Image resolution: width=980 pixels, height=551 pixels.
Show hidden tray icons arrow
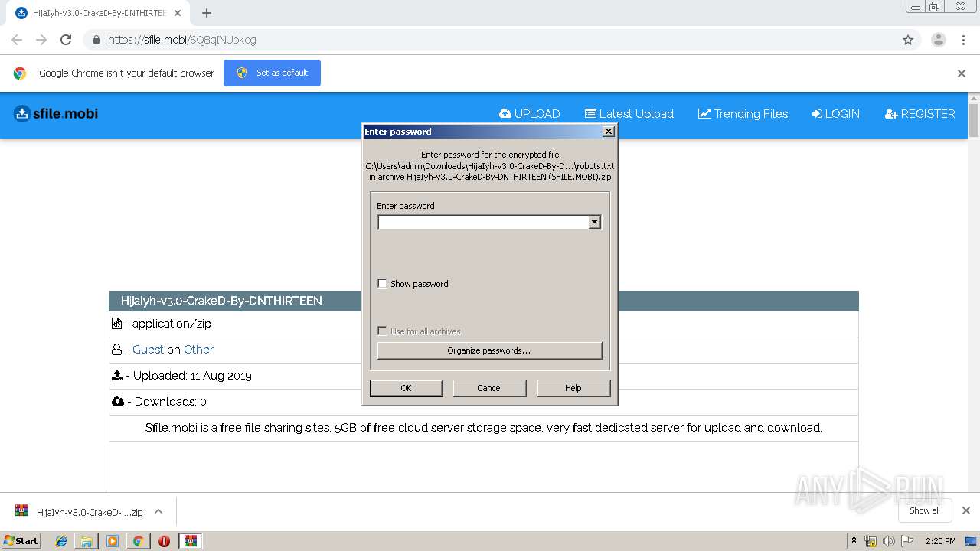point(854,541)
